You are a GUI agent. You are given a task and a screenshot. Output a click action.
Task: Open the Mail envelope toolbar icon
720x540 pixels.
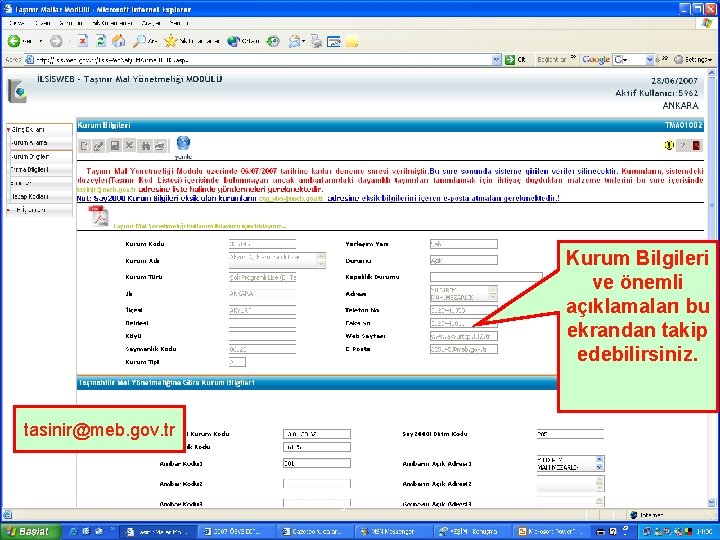click(294, 41)
